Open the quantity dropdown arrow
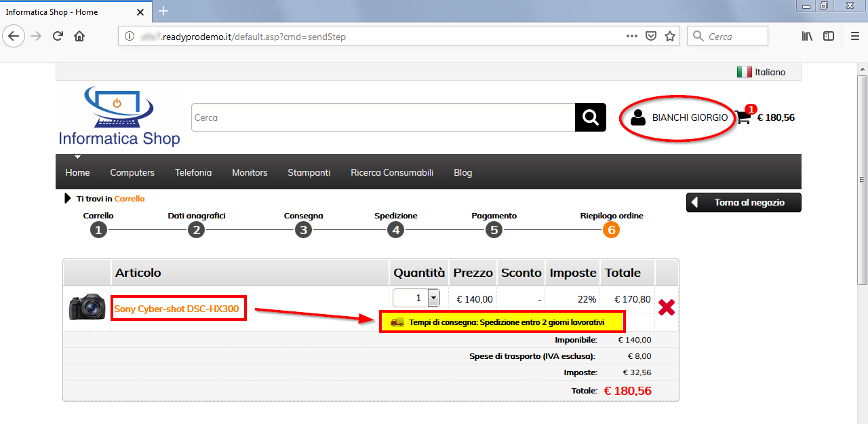 pyautogui.click(x=433, y=298)
